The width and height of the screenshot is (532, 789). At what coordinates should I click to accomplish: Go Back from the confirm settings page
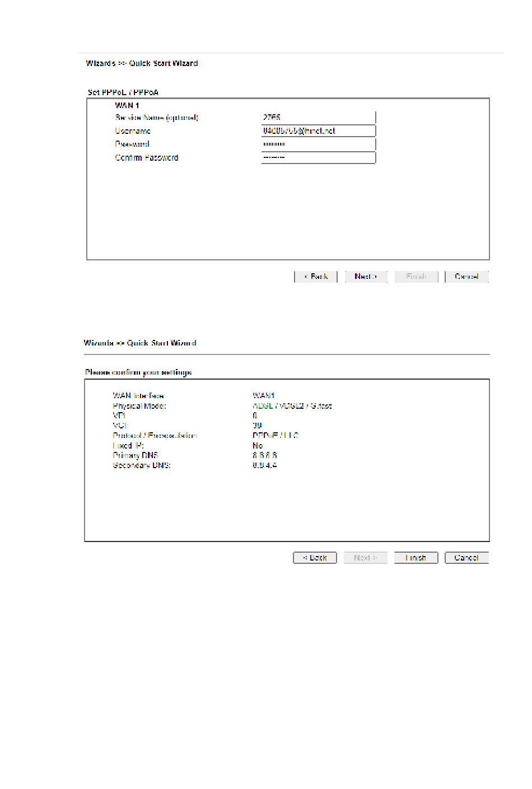pos(315,558)
